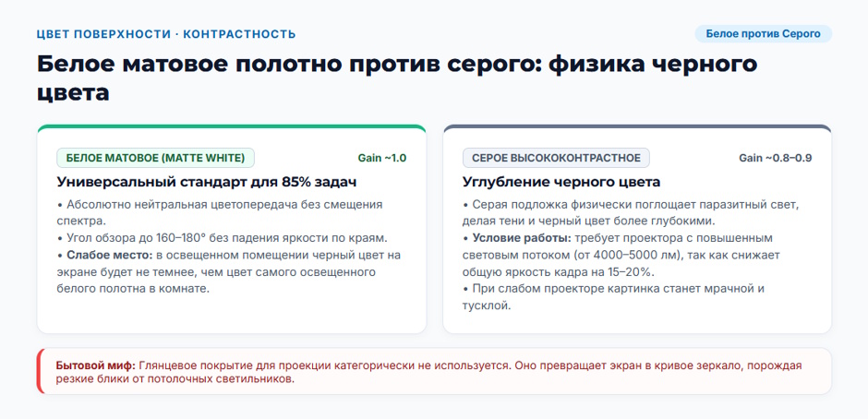Click the bullet about 'Абсолютно нейтральная цветопередача'
The image size is (868, 419).
click(x=219, y=213)
